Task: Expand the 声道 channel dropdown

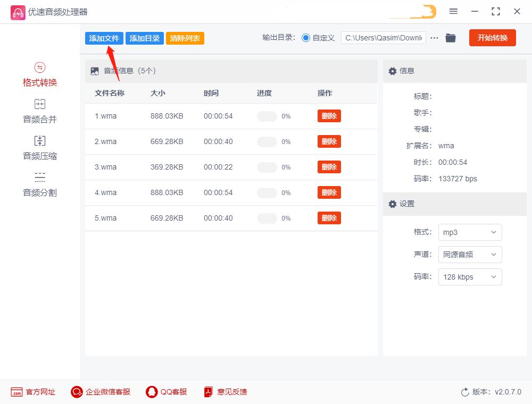Action: [470, 255]
